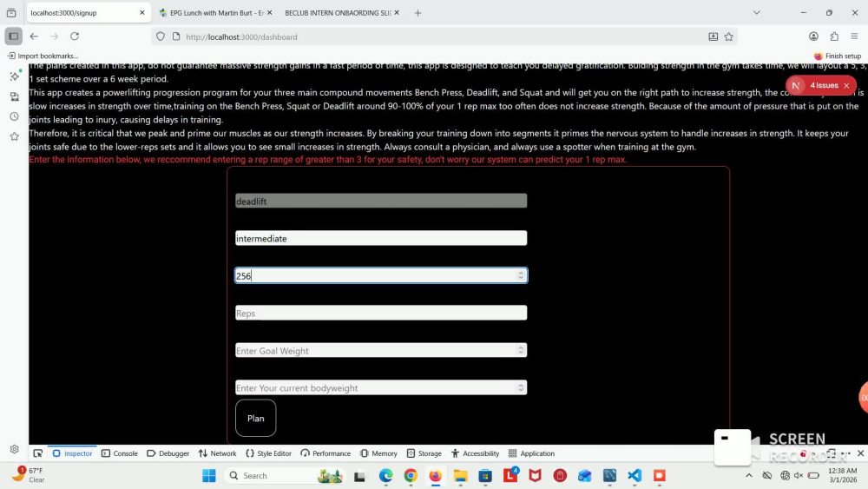This screenshot has height=489, width=868.
Task: Open the tracking protection shield icon
Action: point(161,36)
